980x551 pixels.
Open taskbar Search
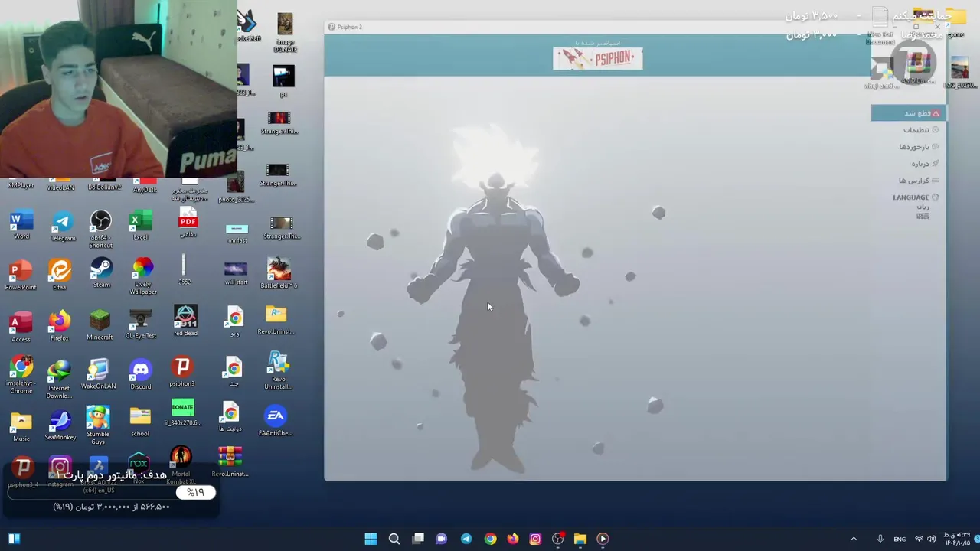coord(394,539)
